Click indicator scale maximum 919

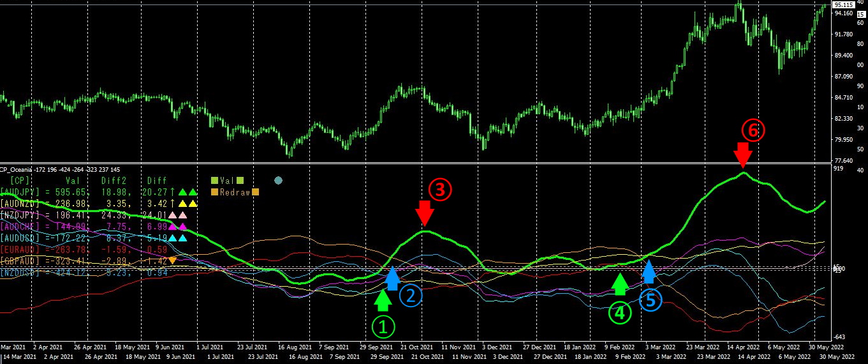[x=839, y=169]
